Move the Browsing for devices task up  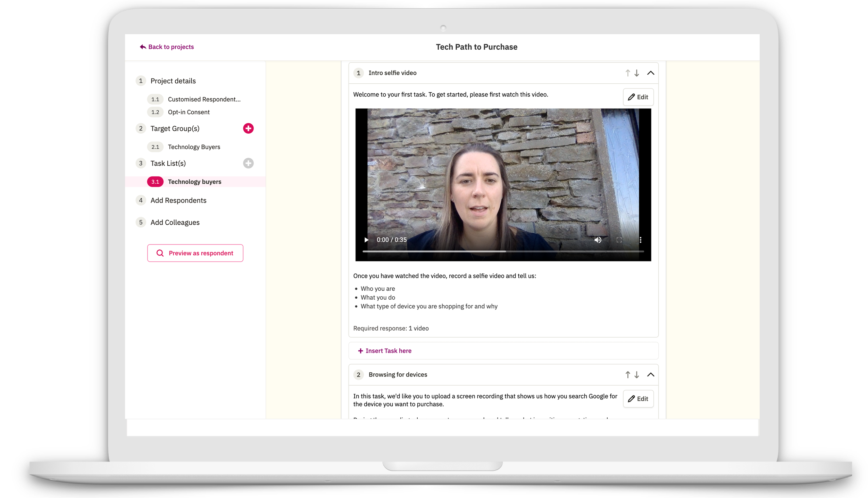coord(627,375)
